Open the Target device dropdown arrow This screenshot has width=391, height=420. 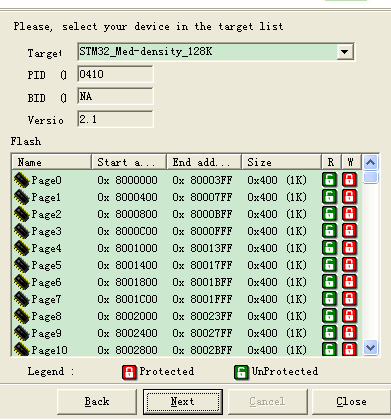(x=345, y=52)
